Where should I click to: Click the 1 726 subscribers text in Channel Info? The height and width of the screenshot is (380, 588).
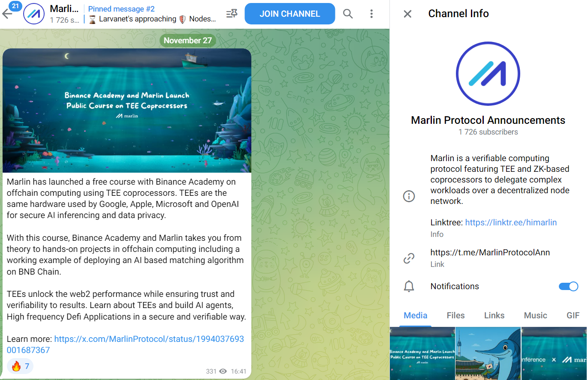[488, 132]
